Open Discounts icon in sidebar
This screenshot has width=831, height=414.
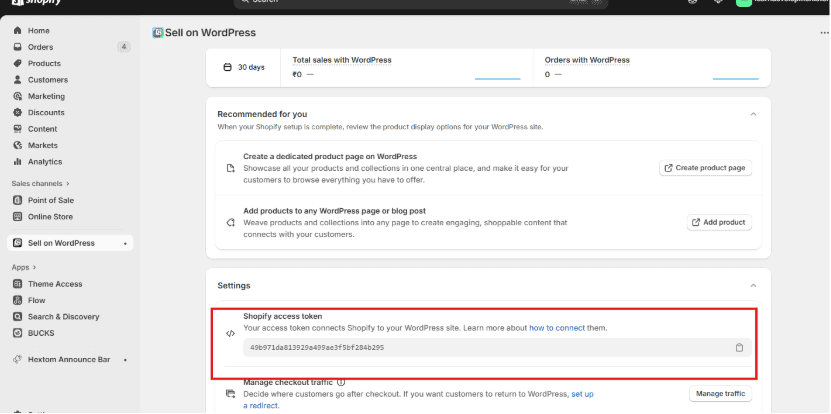point(17,113)
